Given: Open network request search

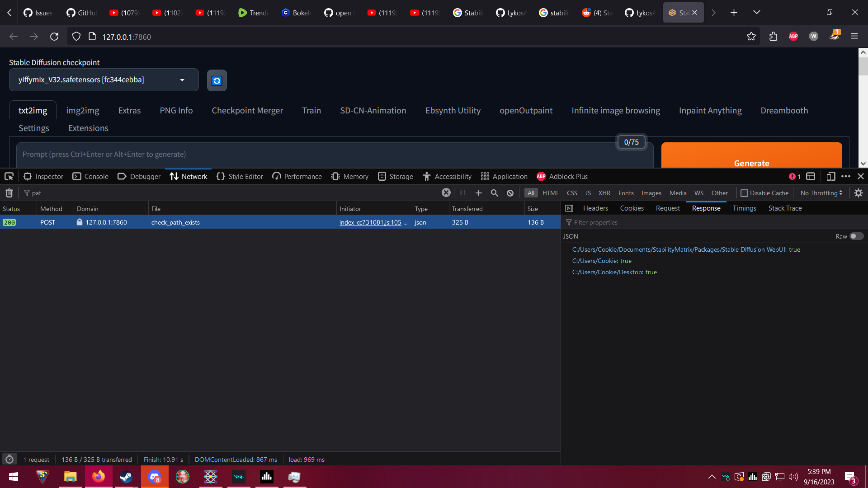Looking at the screenshot, I should pyautogui.click(x=494, y=193).
